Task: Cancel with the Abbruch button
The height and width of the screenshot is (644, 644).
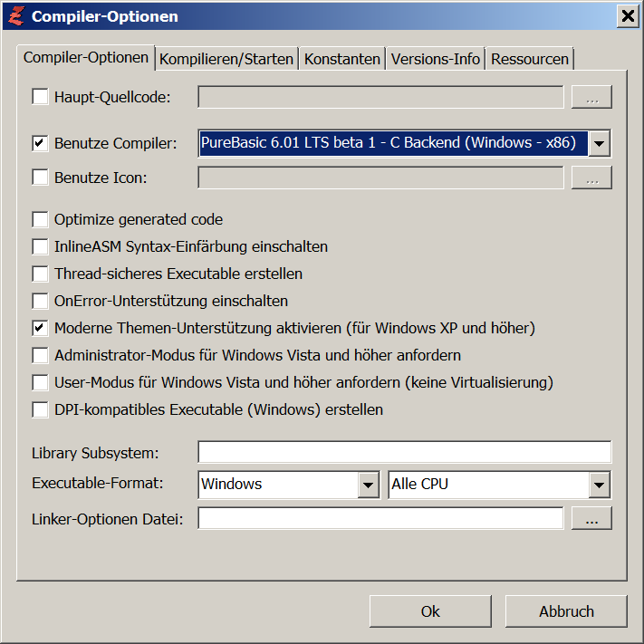Action: [566, 611]
